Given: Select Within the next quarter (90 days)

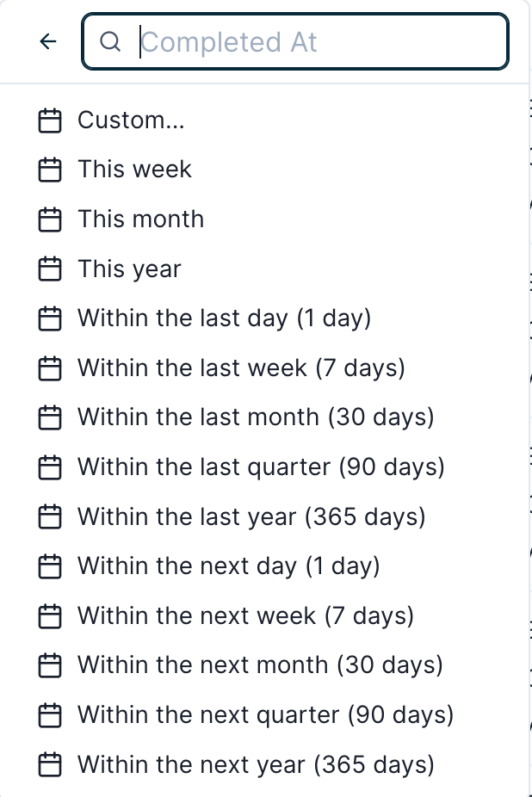Looking at the screenshot, I should point(265,715).
